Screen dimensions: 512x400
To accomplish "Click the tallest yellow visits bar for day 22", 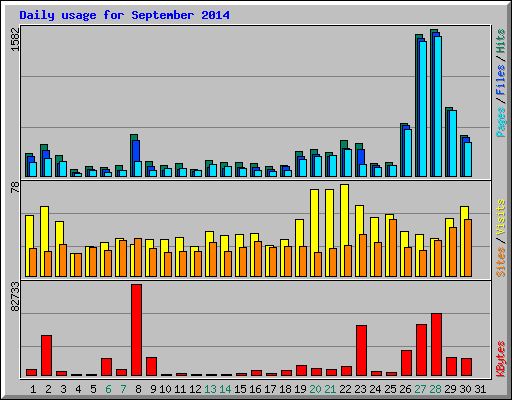I will point(344,215).
